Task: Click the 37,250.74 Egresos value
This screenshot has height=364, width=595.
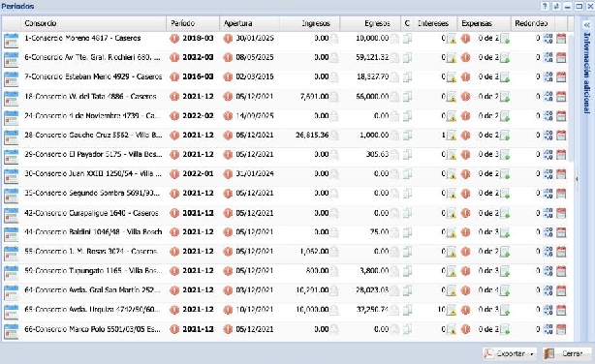Action: [x=372, y=310]
